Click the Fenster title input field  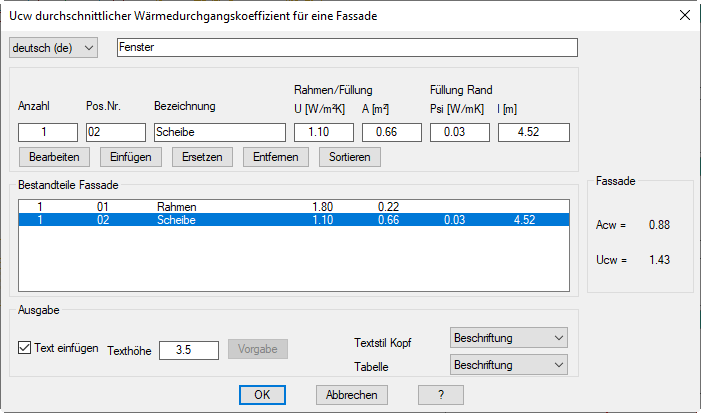pyautogui.click(x=347, y=48)
